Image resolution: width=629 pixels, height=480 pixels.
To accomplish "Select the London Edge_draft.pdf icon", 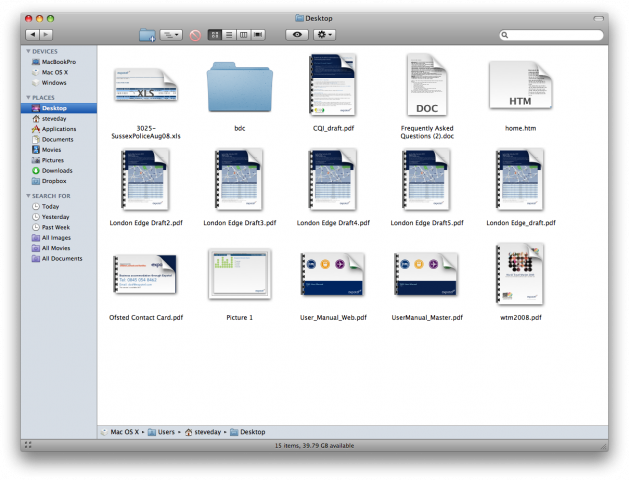I will click(x=520, y=180).
